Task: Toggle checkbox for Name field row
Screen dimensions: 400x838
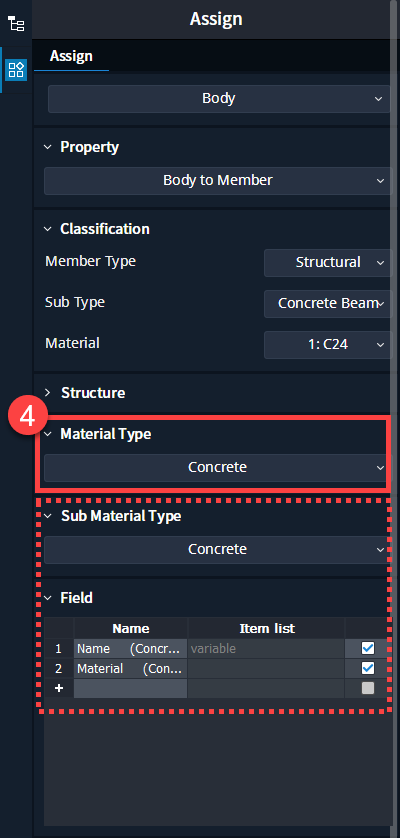Action: tap(368, 648)
